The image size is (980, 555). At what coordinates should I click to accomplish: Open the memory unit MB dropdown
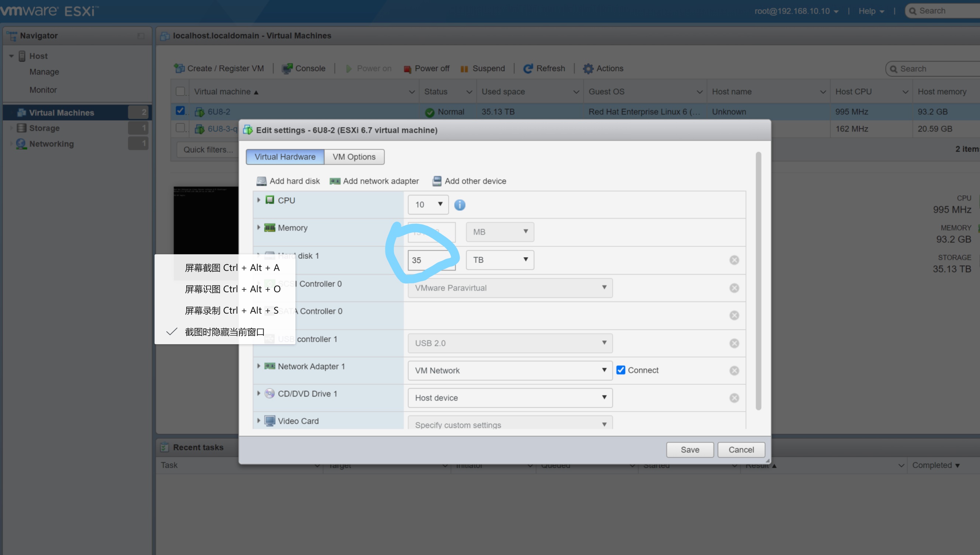500,232
